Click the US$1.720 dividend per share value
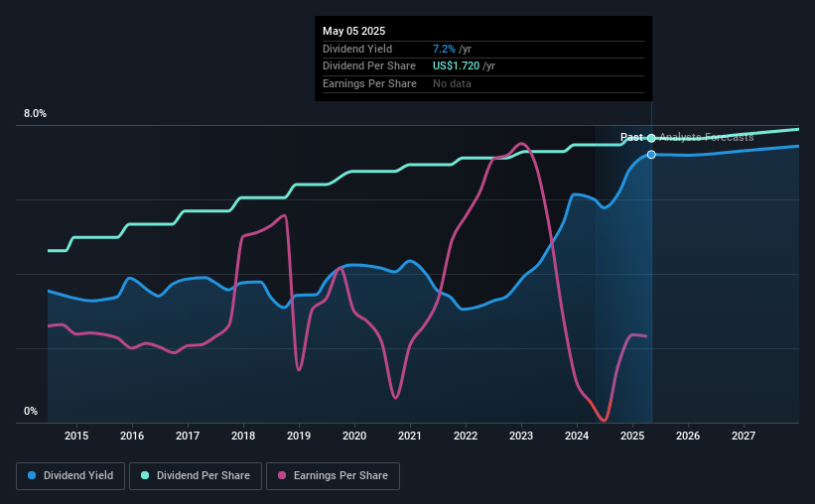This screenshot has width=815, height=504. pyautogui.click(x=456, y=66)
